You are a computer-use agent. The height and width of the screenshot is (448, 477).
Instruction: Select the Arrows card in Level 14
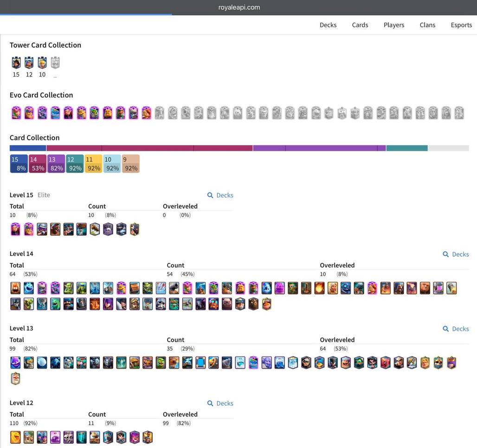[x=161, y=288]
